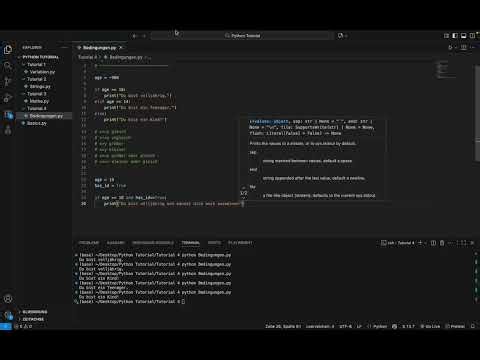
Task: Split the terminal
Action: [x=433, y=243]
